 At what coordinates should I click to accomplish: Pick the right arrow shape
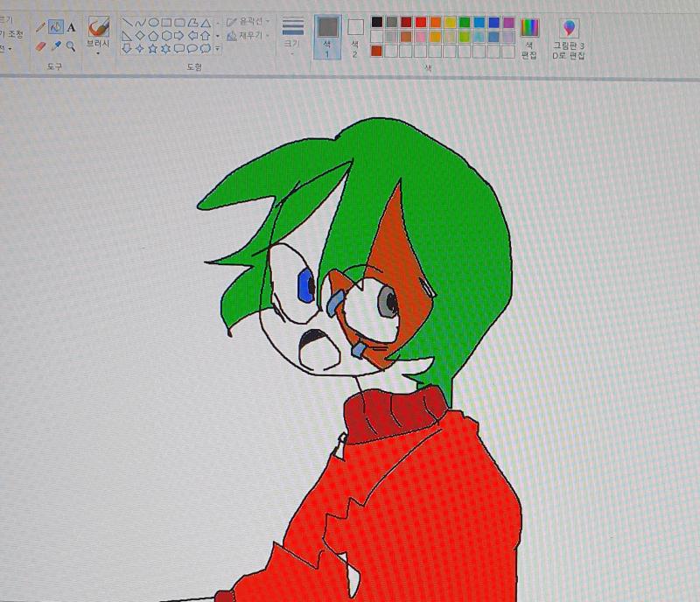[179, 35]
